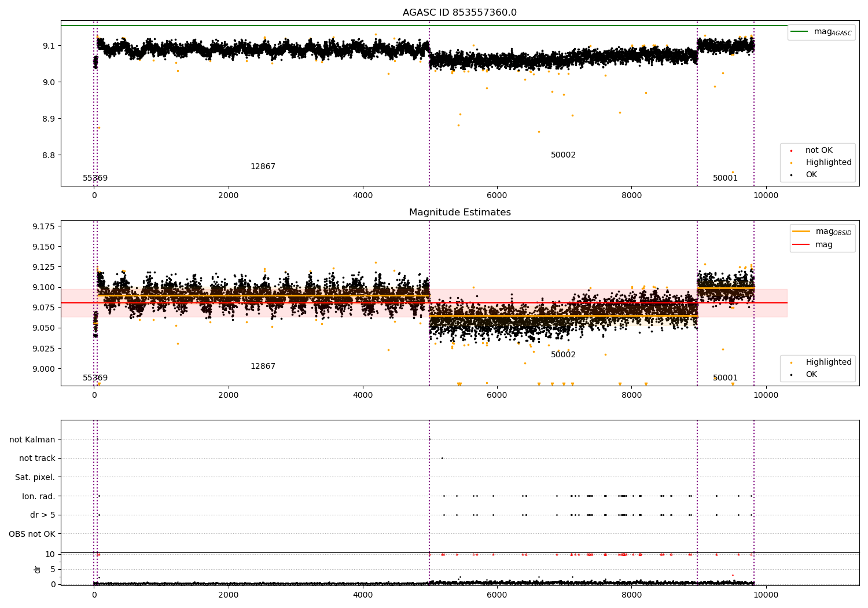Viewport: 868px width, 608px height.
Task: Click green line sample in mag AGASC legend
Action: [x=800, y=32]
